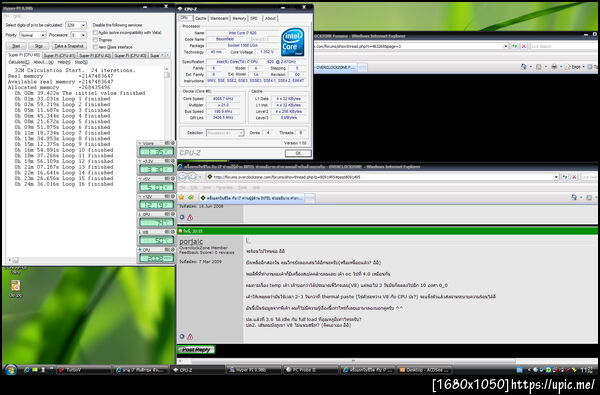
Task: Open Windows Start orb
Action: click(x=10, y=370)
